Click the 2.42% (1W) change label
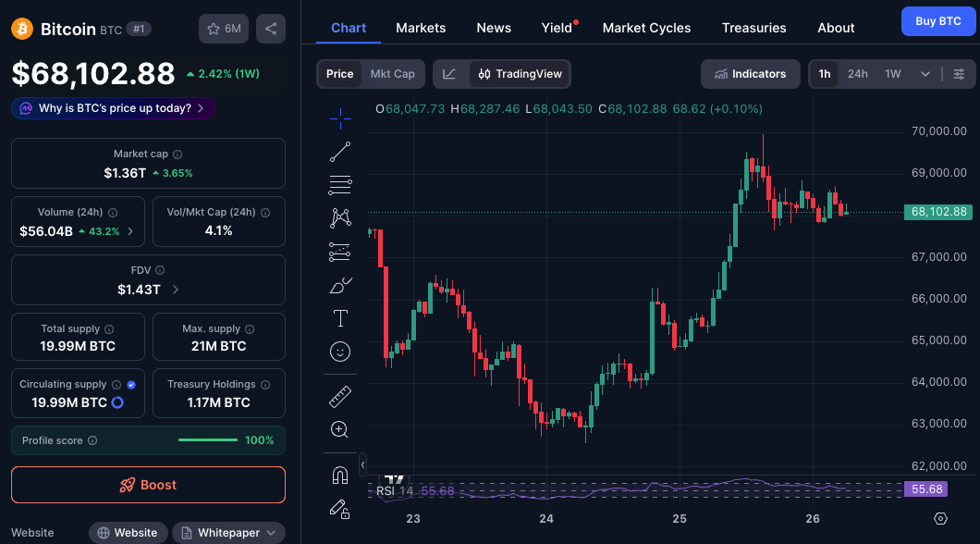Screen dimensions: 980x544 tap(223, 74)
